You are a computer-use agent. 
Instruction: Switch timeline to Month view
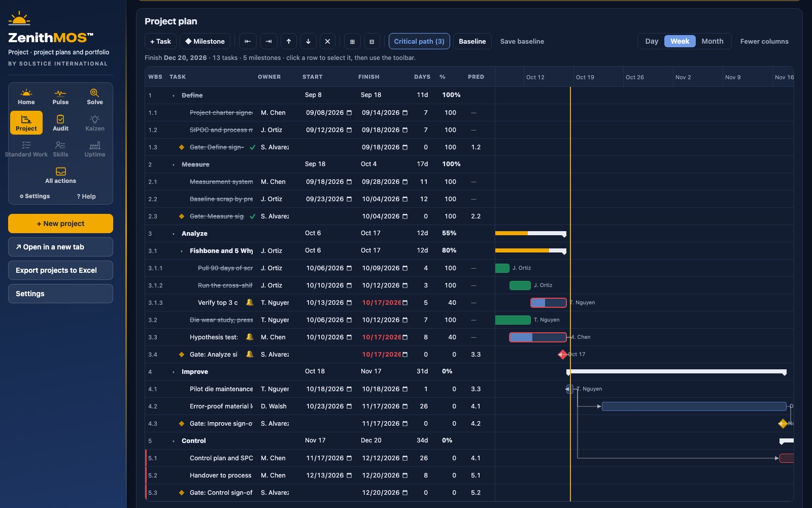(713, 42)
